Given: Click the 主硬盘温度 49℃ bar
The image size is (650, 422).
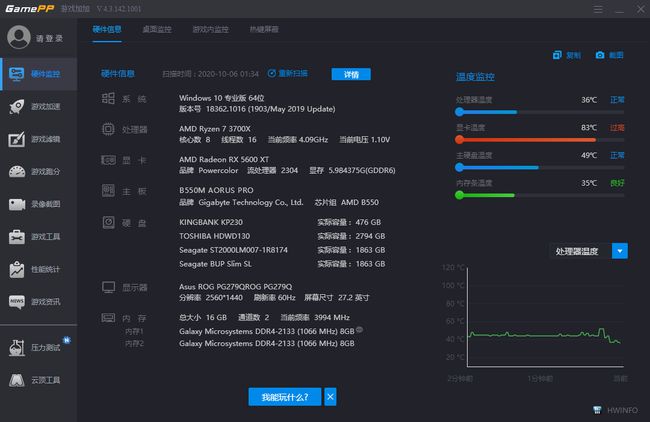Looking at the screenshot, I should coord(539,167).
